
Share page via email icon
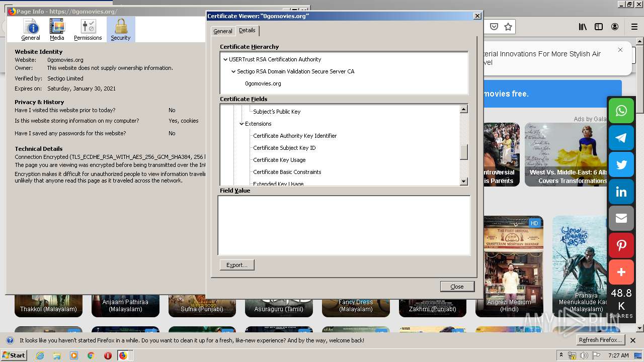pos(621,218)
